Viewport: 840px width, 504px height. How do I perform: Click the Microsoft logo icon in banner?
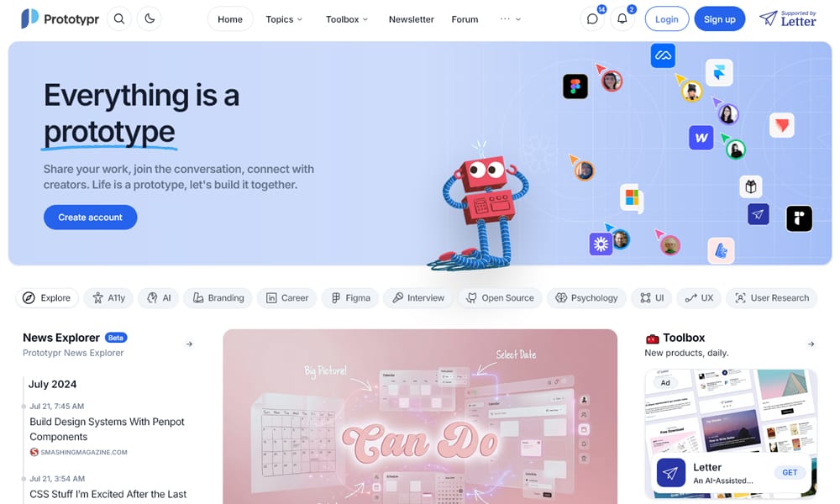(x=633, y=197)
